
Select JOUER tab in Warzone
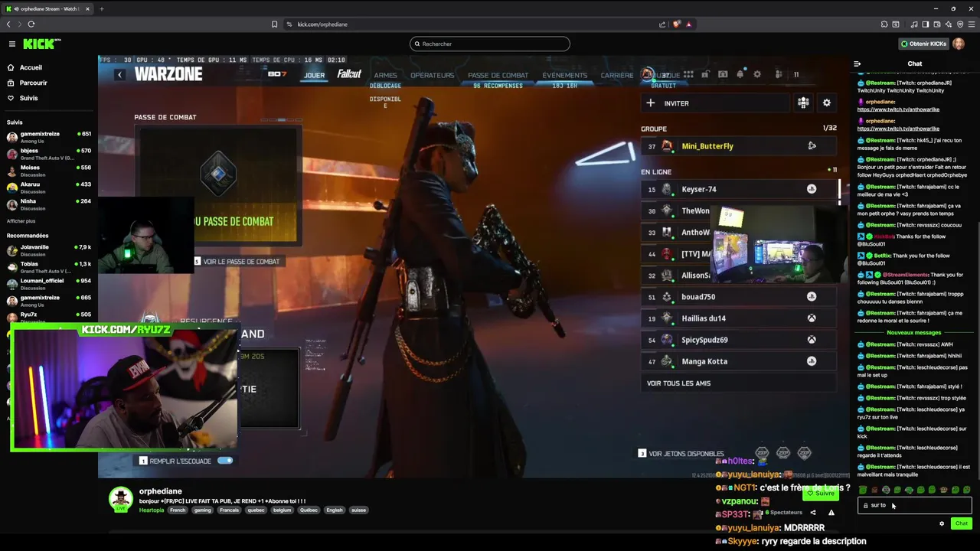click(x=315, y=75)
